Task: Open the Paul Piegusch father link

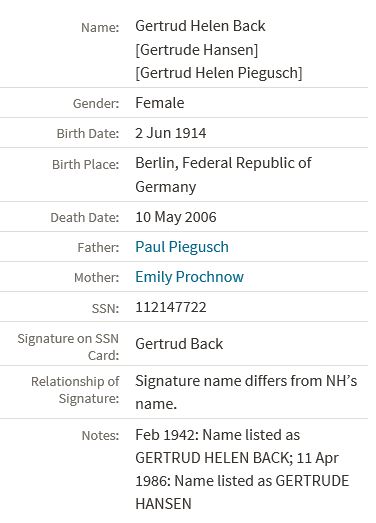Action: 182,247
